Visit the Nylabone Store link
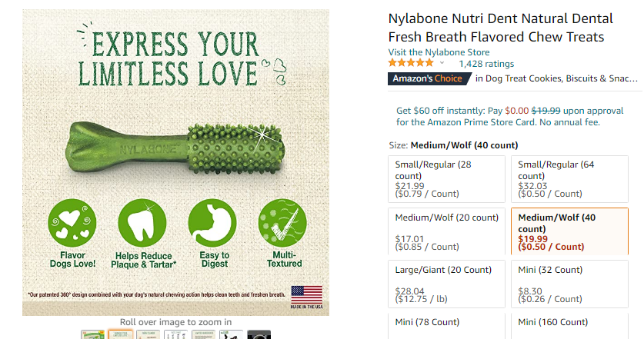The height and width of the screenshot is (339, 644). (439, 52)
